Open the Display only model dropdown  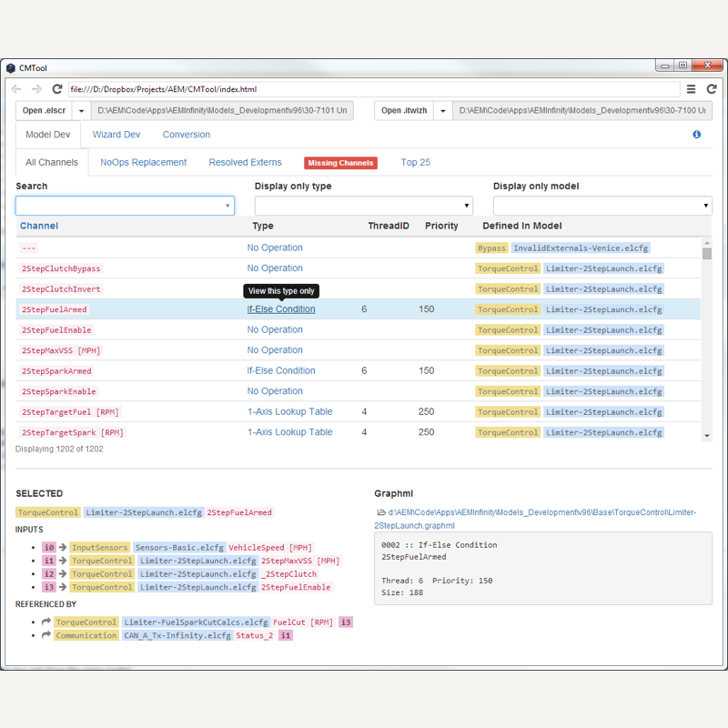click(602, 207)
